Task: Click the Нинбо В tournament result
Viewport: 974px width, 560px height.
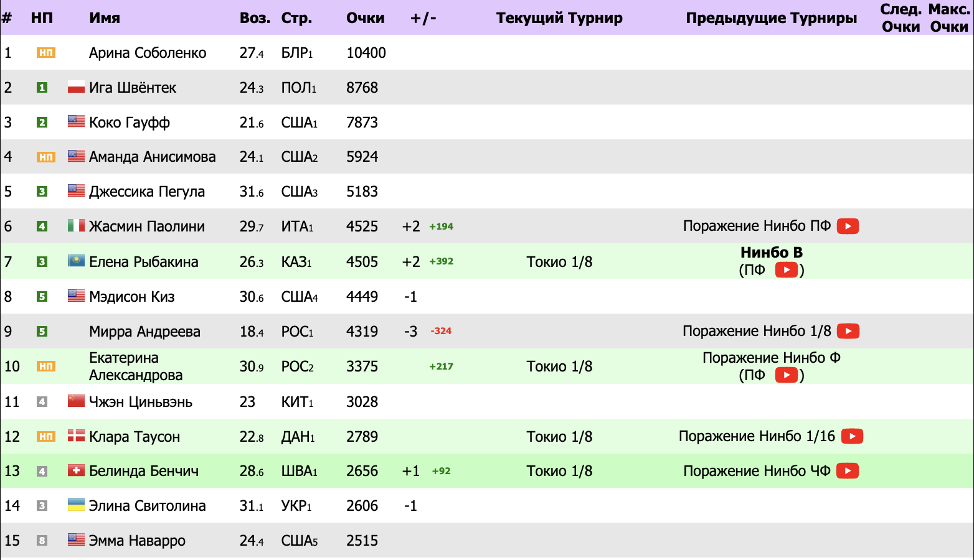Action: [771, 253]
